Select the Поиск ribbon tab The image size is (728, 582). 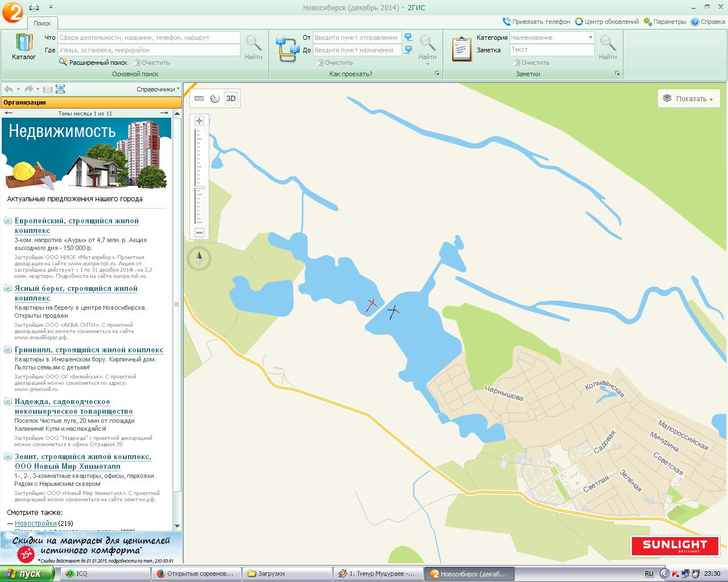[x=42, y=23]
